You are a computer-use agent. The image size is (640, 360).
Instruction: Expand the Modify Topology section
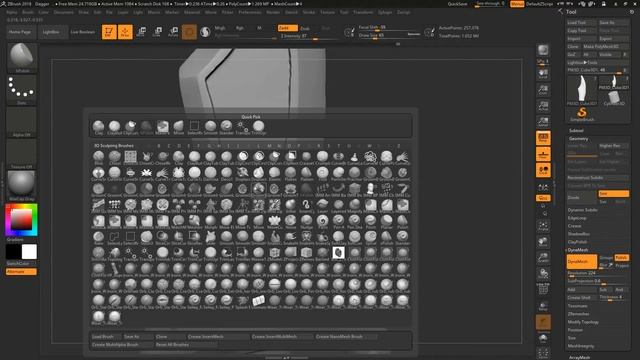(583, 322)
